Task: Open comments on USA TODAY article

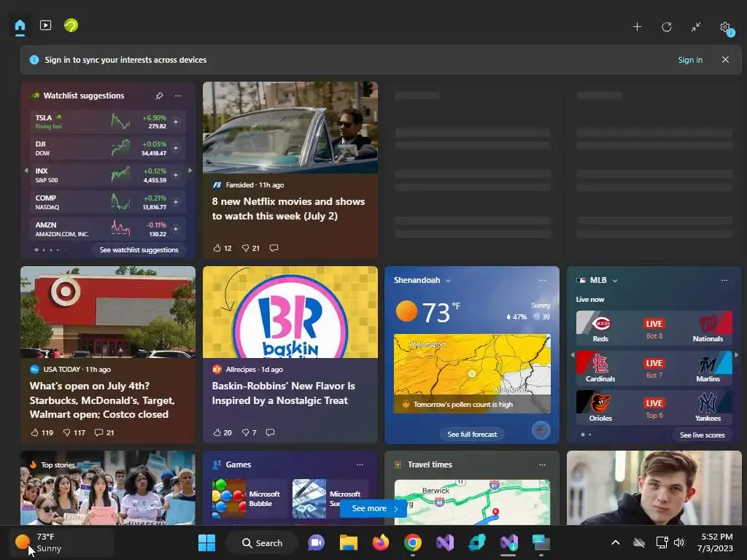Action: click(104, 432)
